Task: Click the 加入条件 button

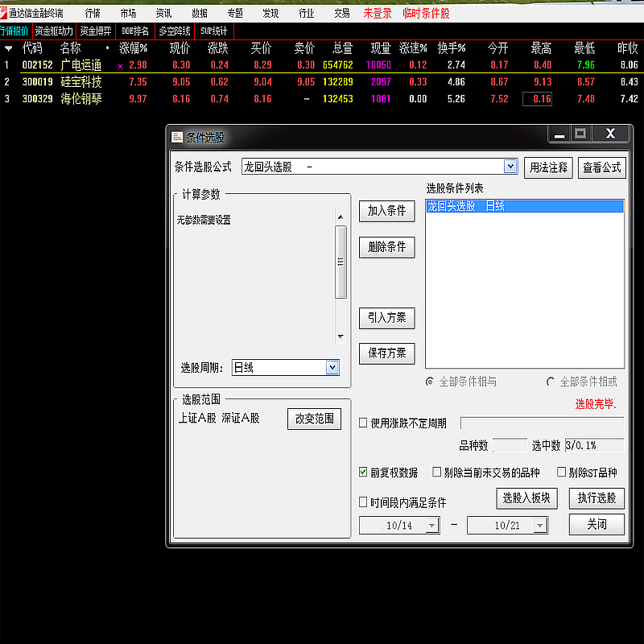Action: (386, 211)
